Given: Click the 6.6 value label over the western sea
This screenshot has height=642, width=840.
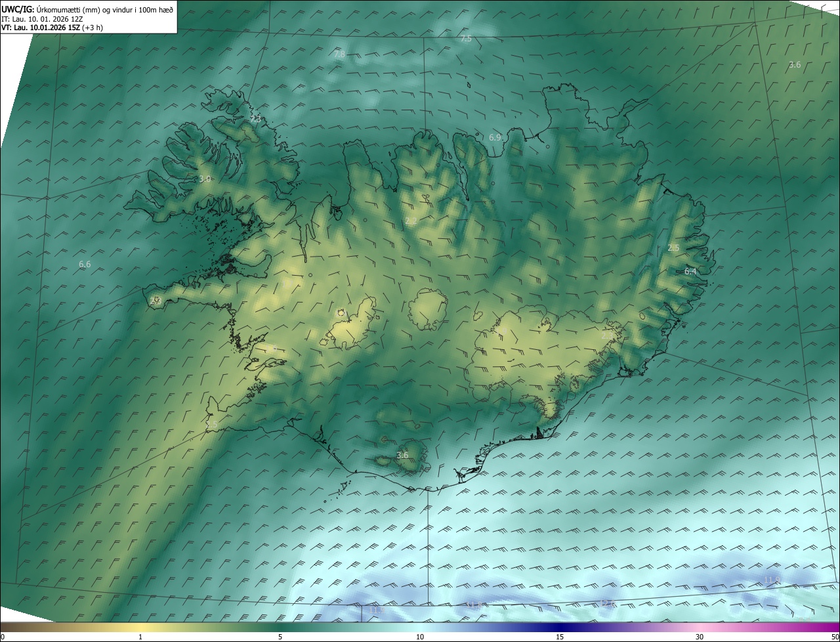Looking at the screenshot, I should click(85, 265).
